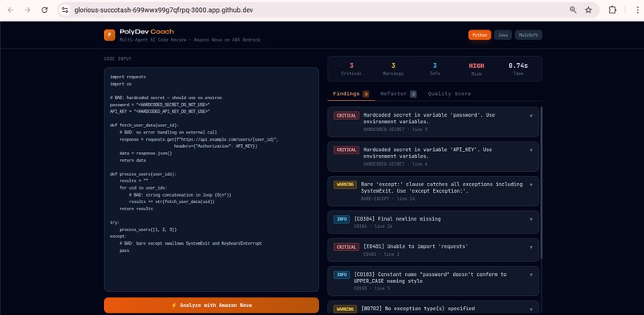This screenshot has width=644, height=315.
Task: Click the Warnings count of 3
Action: point(393,66)
